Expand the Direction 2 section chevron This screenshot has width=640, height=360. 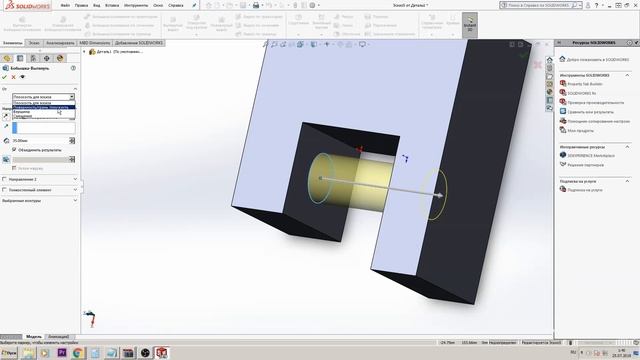point(75,179)
